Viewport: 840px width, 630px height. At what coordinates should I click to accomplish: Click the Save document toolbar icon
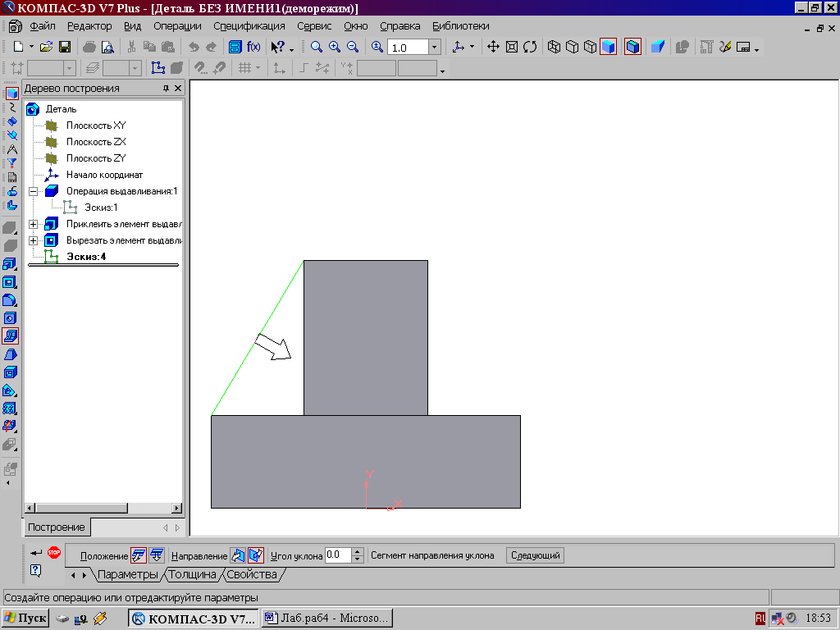(64, 48)
